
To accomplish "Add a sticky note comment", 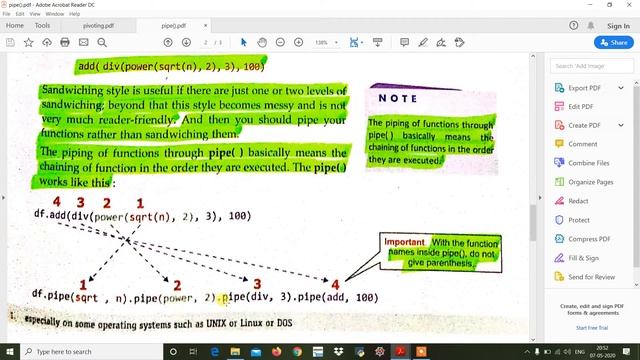I will point(404,42).
